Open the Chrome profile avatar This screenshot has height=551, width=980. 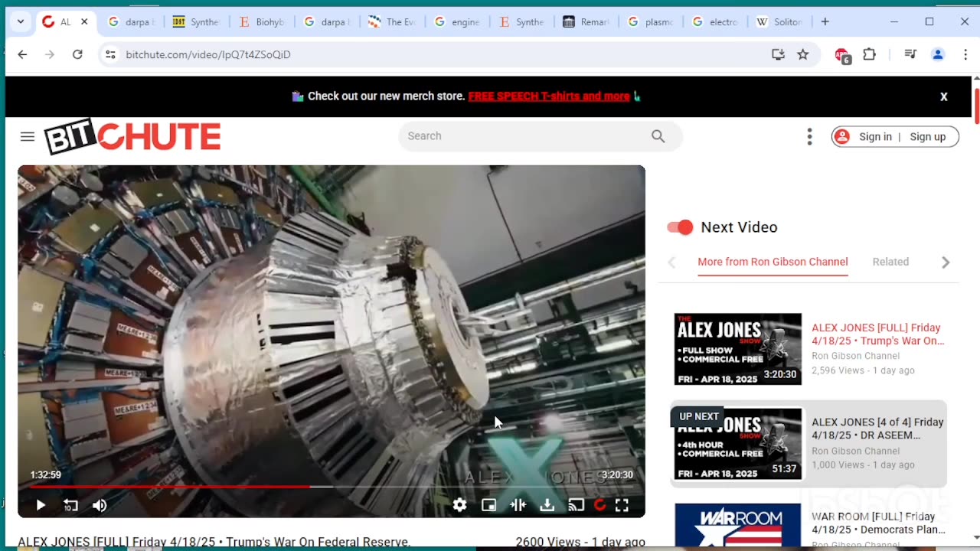tap(938, 54)
